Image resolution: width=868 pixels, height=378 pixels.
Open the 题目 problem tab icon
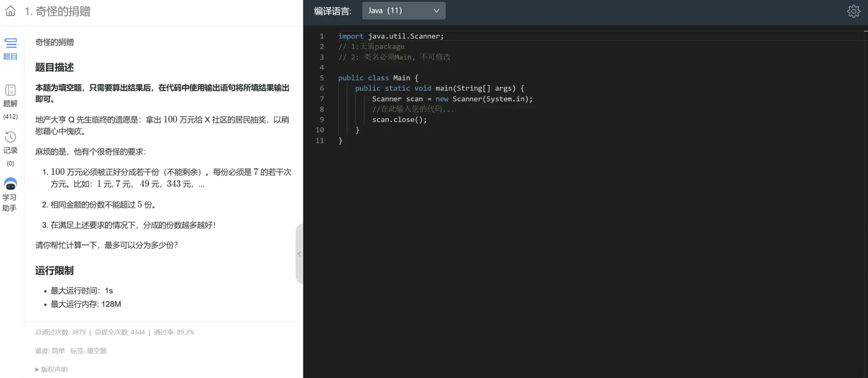[10, 43]
